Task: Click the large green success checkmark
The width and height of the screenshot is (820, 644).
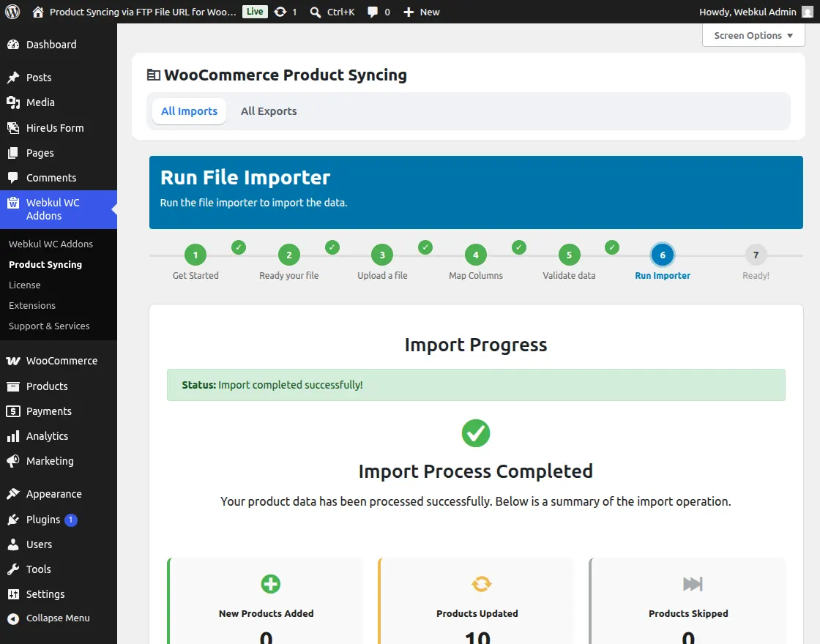Action: coord(475,433)
